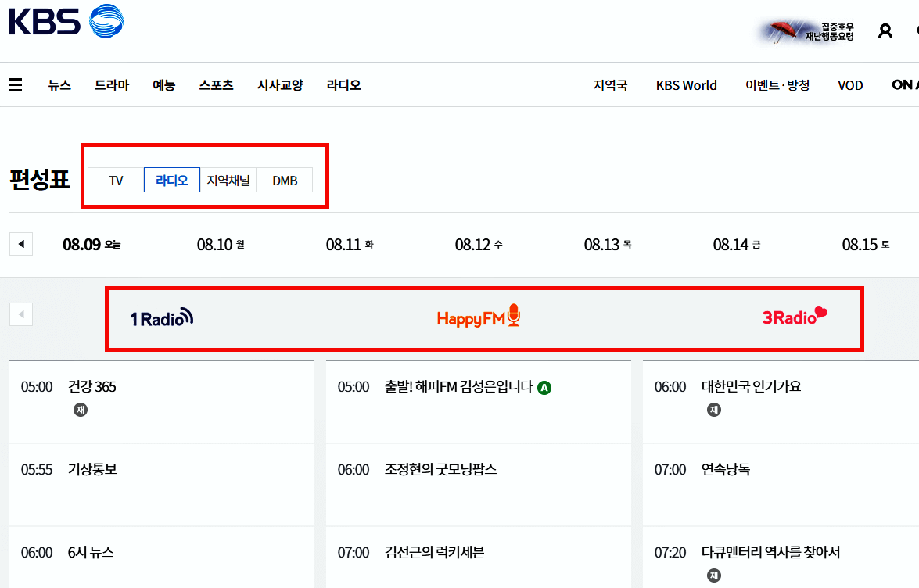Open 조정현의 굿모닝팝스
The image size is (919, 588).
click(441, 470)
